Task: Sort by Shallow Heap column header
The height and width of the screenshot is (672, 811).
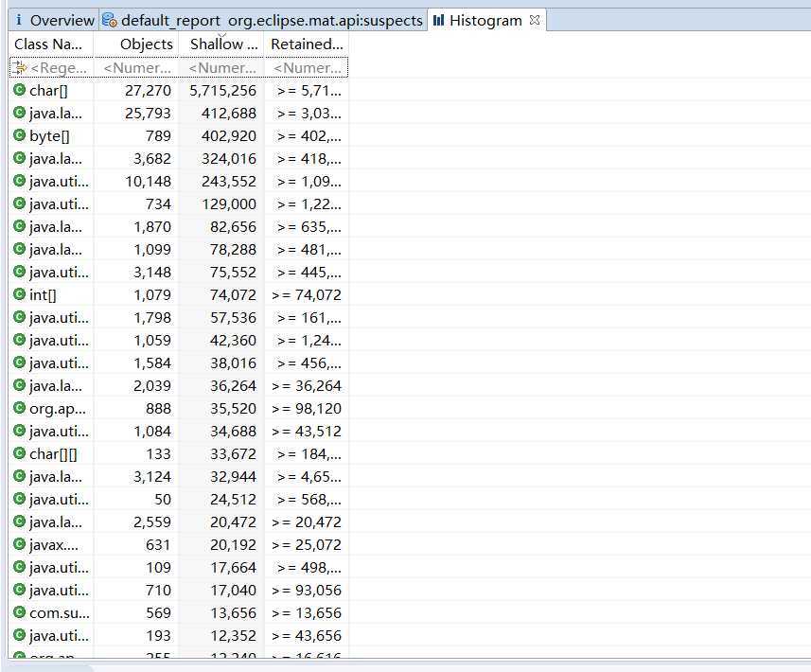Action: pyautogui.click(x=221, y=44)
